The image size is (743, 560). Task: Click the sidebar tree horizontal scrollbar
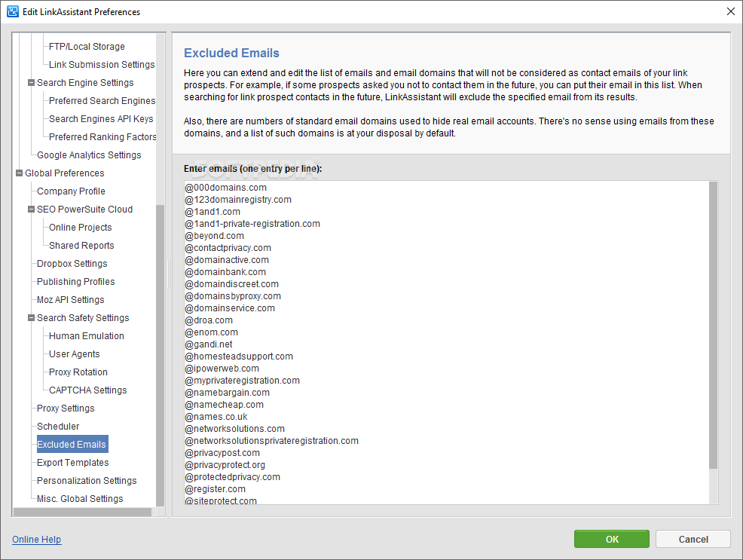click(x=82, y=513)
